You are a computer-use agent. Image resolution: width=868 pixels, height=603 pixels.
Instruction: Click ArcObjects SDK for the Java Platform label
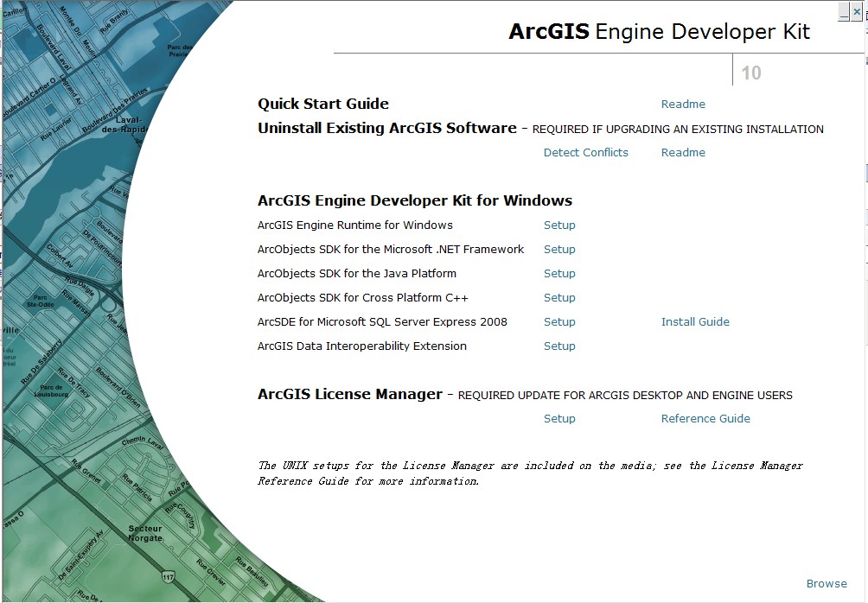pyautogui.click(x=356, y=273)
